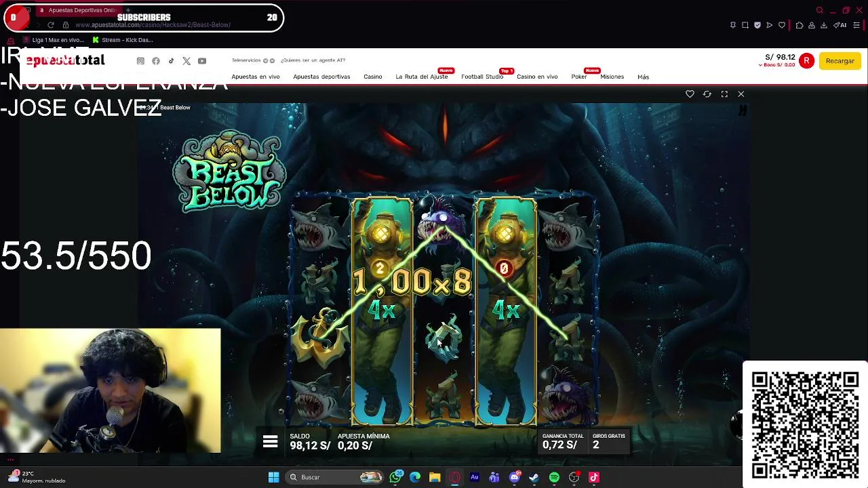Open the Facebook social icon
The image size is (868, 488).
(x=156, y=61)
